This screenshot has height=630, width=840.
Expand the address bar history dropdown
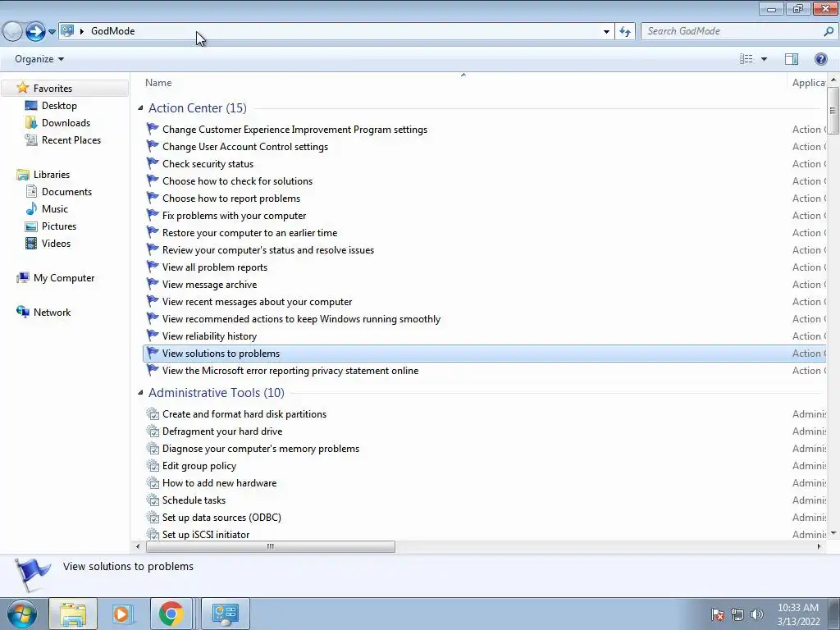[606, 32]
